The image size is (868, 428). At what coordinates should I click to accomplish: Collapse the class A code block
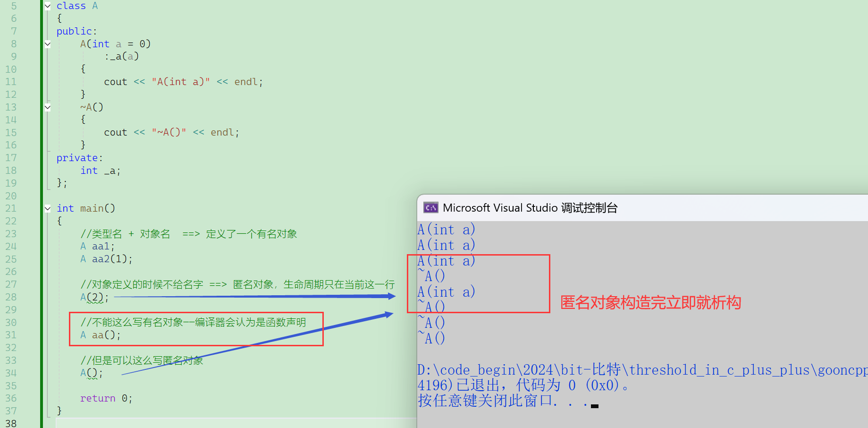pos(48,6)
